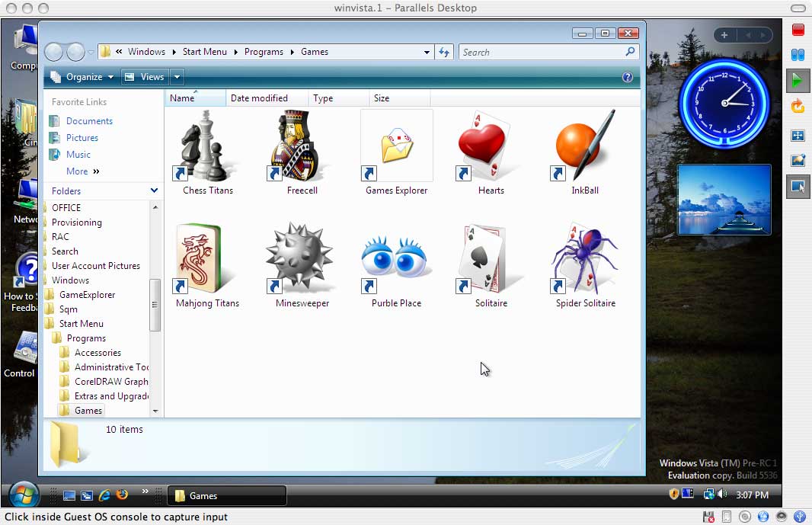The image size is (812, 525).
Task: Click Show Desktop in quick launch
Action: pos(69,495)
